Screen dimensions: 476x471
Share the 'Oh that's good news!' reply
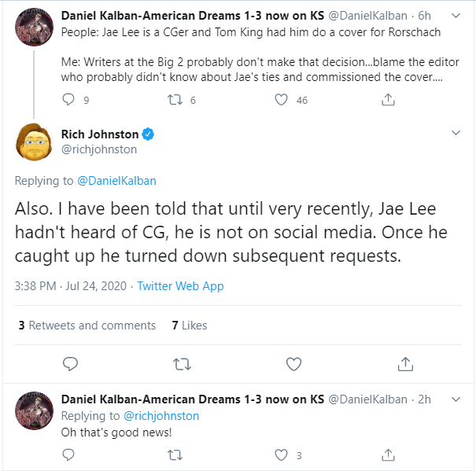tap(388, 455)
